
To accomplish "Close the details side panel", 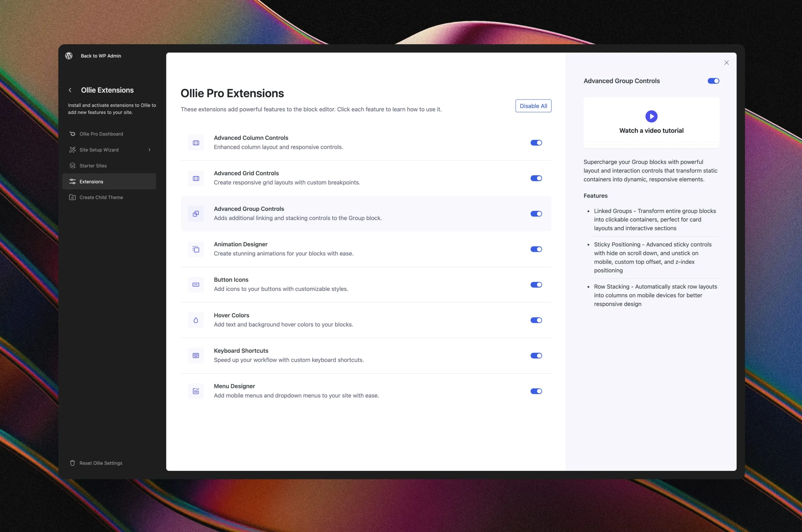I will tap(726, 62).
